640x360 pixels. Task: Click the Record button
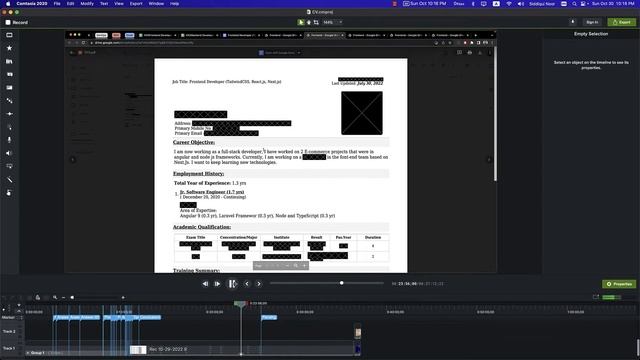click(17, 22)
